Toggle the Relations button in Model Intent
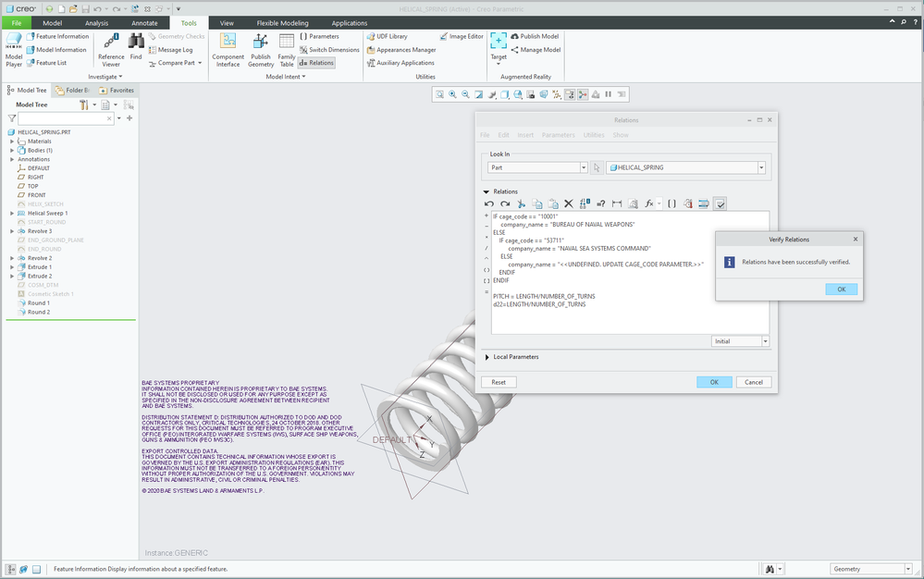924x579 pixels. (316, 63)
